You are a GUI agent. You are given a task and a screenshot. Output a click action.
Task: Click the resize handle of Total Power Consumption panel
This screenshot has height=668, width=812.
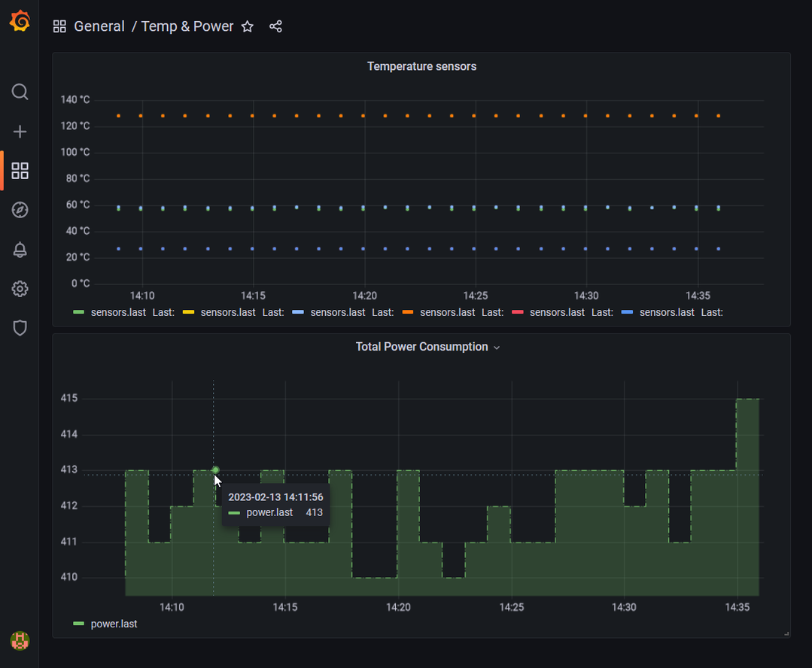click(x=786, y=634)
